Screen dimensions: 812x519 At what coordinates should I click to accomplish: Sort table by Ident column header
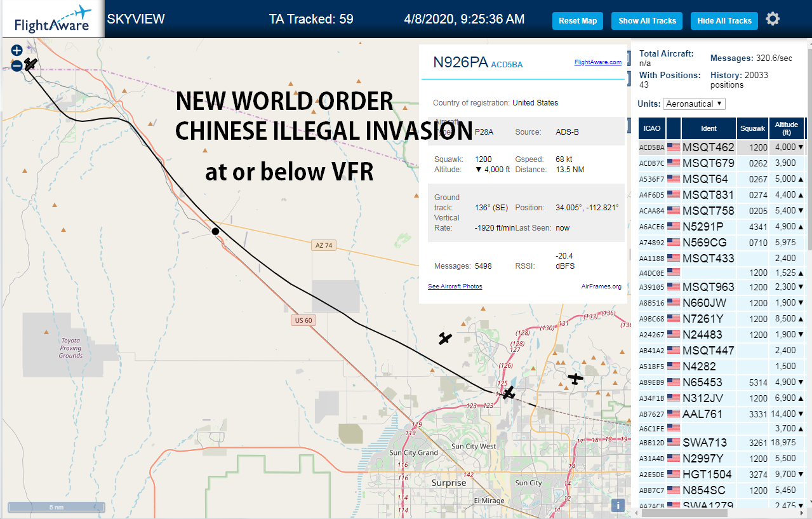click(709, 128)
